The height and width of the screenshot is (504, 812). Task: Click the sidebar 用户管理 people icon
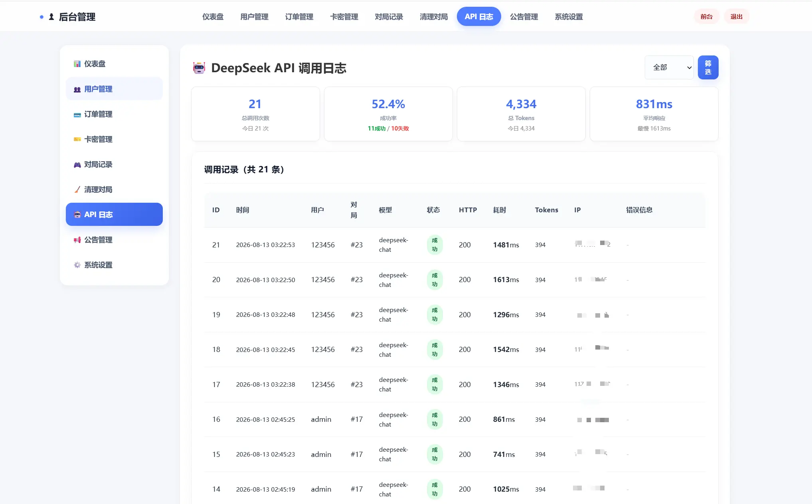[x=77, y=89]
